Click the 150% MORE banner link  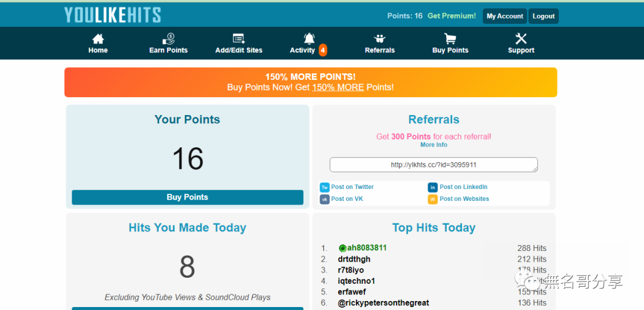coord(338,88)
